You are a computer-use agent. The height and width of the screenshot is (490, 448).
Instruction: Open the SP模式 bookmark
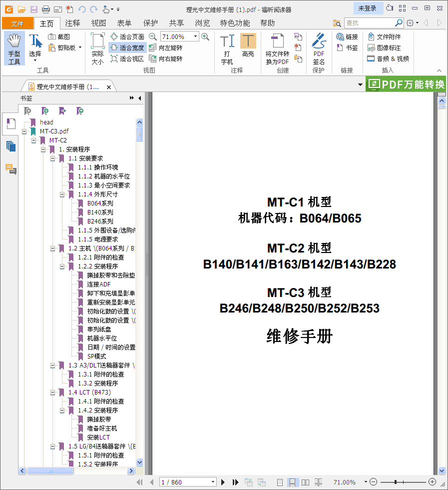[96, 356]
